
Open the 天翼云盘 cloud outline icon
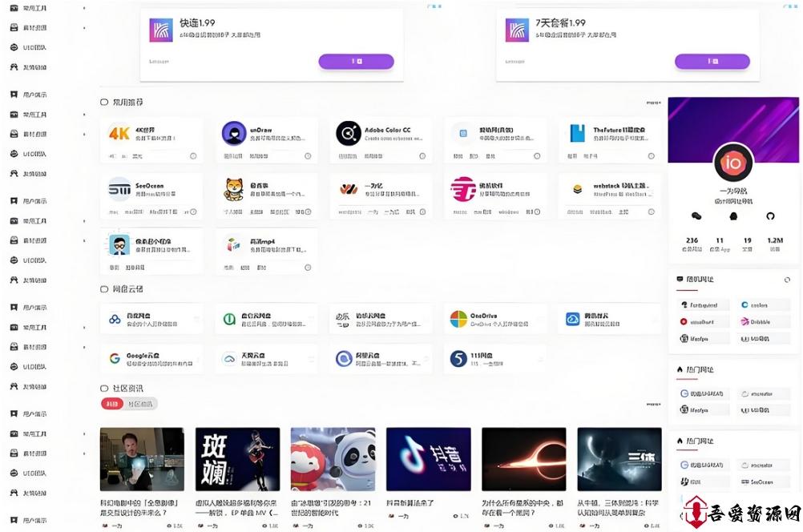(x=229, y=359)
